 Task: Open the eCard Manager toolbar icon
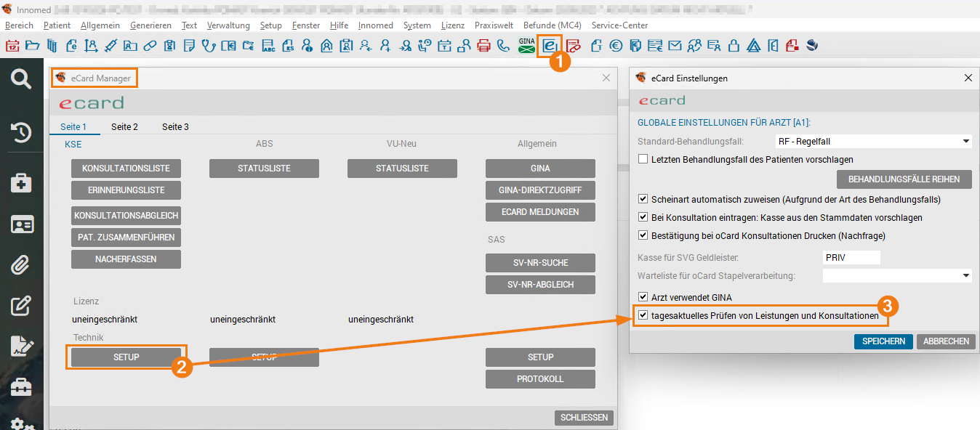550,46
